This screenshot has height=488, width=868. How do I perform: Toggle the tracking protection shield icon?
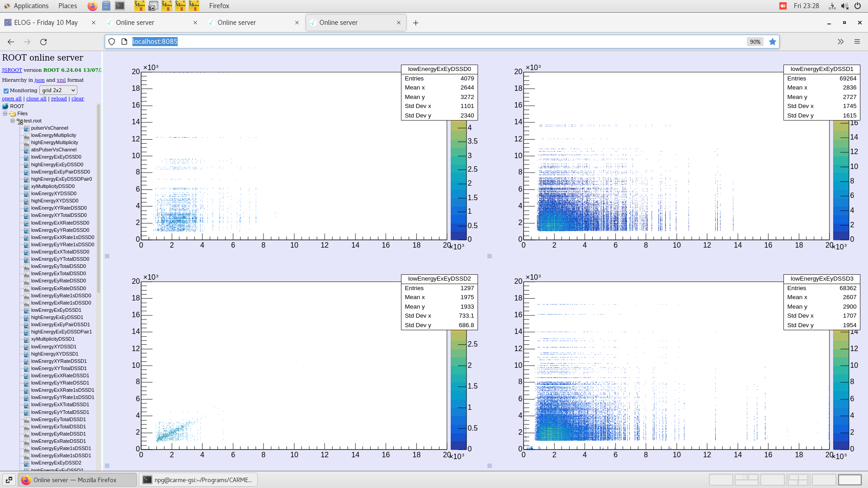tap(111, 41)
